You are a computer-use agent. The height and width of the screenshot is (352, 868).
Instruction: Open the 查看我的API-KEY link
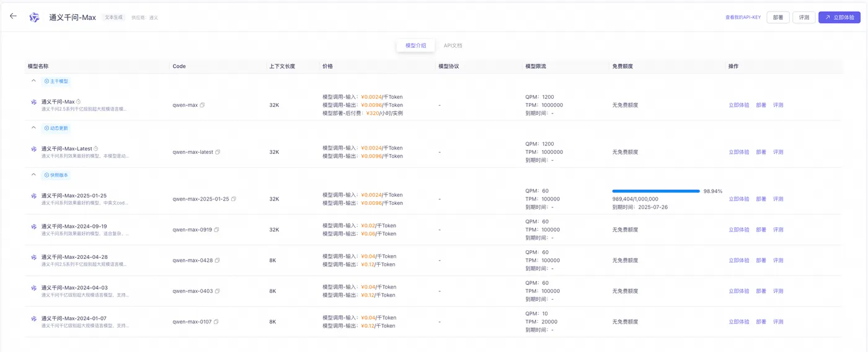click(x=743, y=17)
